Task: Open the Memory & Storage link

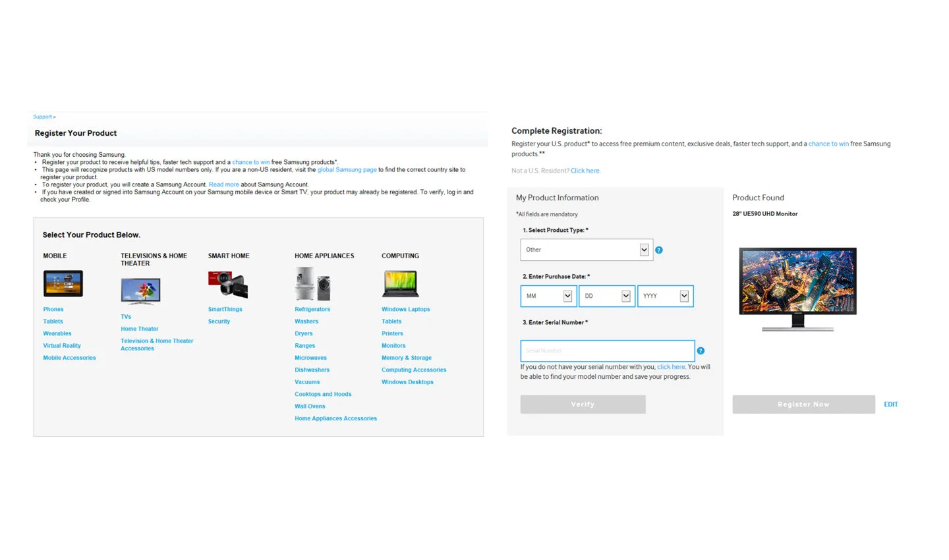Action: click(407, 358)
